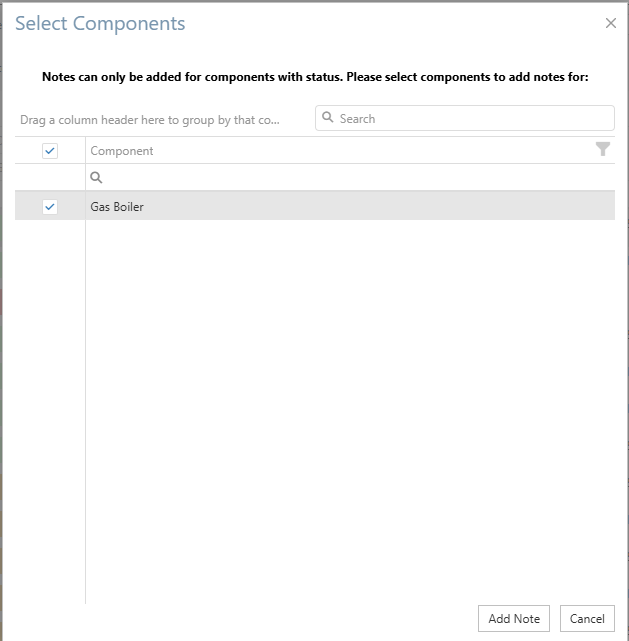Viewport: 629px width, 641px height.
Task: Open the Component filter row magnifier icon
Action: 97,177
